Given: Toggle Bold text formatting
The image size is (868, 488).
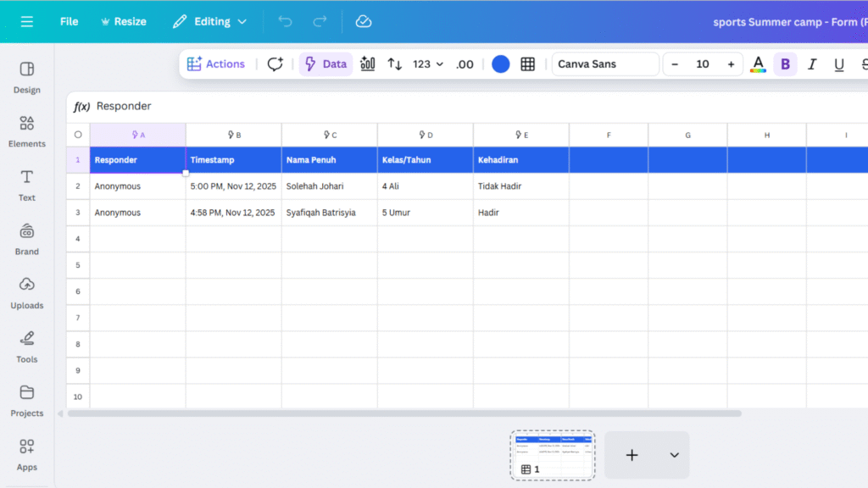Looking at the screenshot, I should [x=785, y=64].
